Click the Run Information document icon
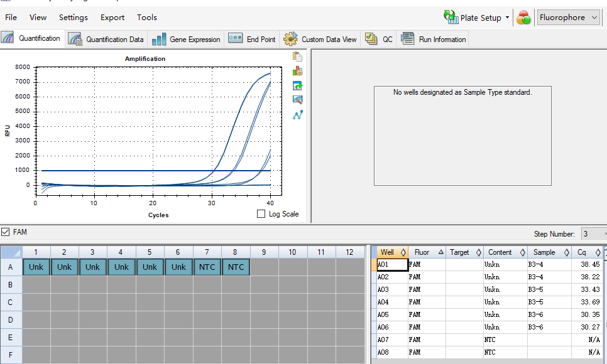The height and width of the screenshot is (364, 607). click(408, 39)
